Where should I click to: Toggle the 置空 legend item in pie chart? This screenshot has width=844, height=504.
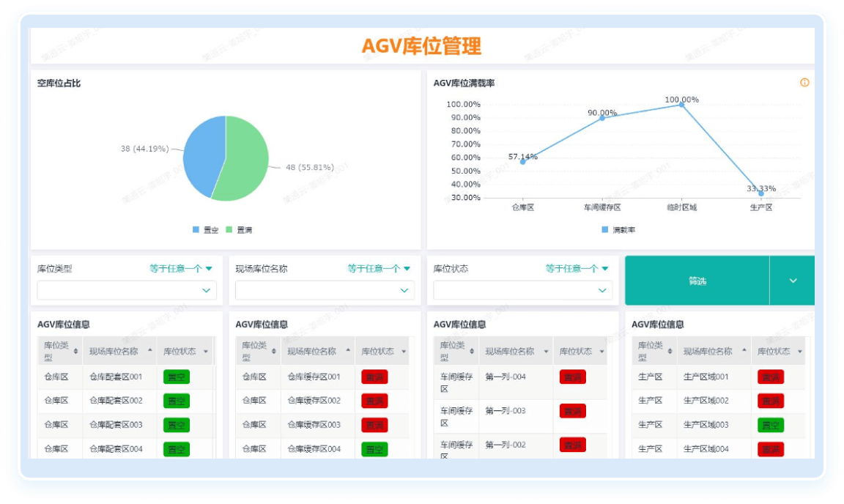click(x=205, y=230)
